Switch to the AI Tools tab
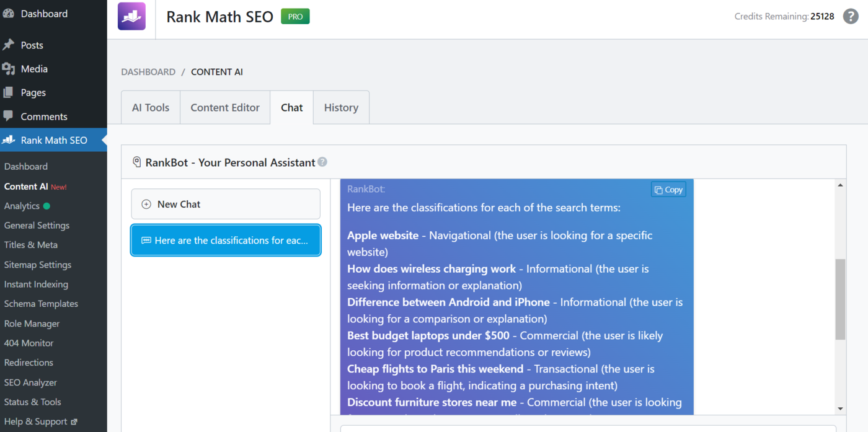Viewport: 868px width, 432px height. pos(151,107)
